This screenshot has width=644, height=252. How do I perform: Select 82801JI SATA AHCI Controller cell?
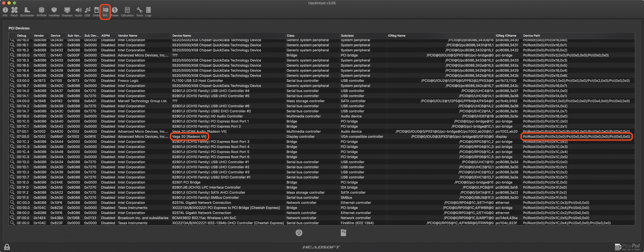[209, 192]
